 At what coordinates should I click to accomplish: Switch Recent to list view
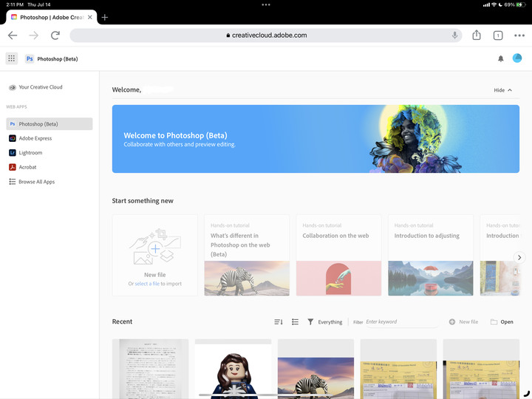[295, 321]
